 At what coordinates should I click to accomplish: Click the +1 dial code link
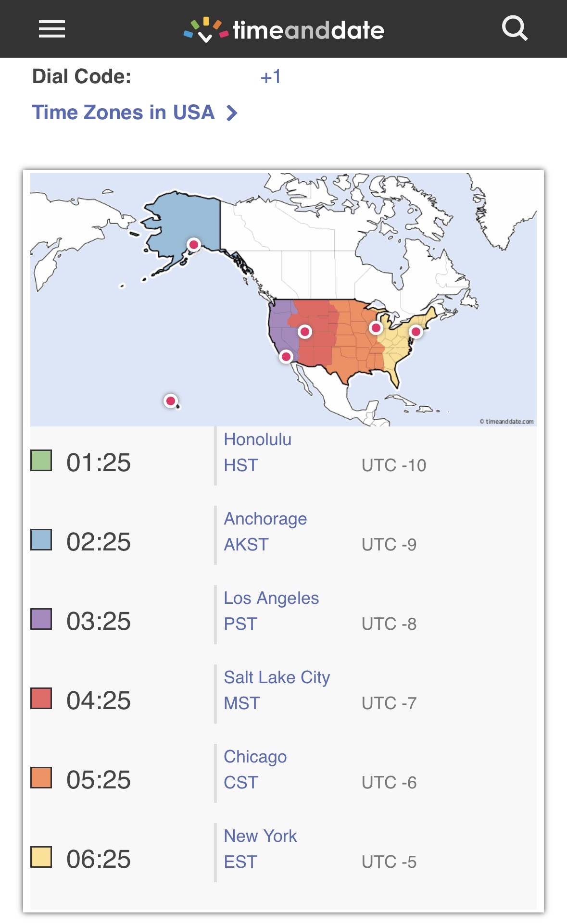[270, 77]
